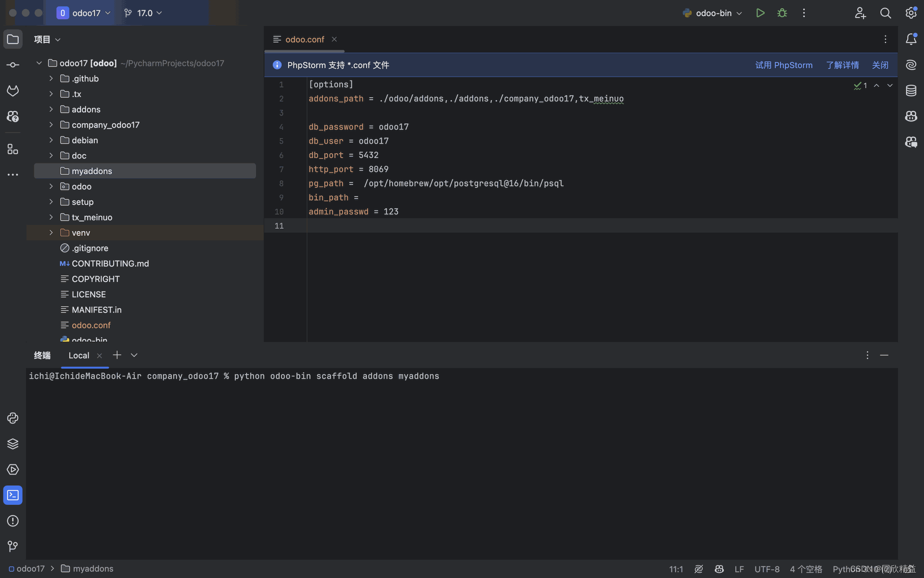Screen dimensions: 924x578
Task: Run odoo-bin with the green play icon
Action: 760,13
